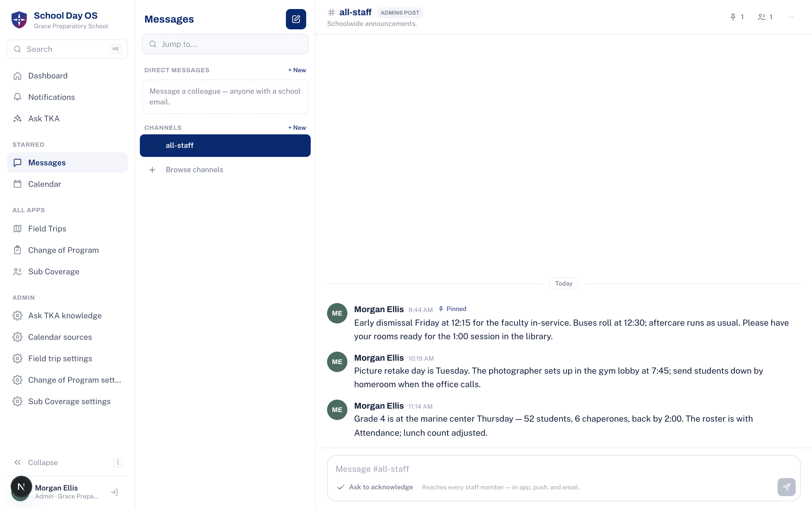Click the School Day OS shield logo

coord(19,20)
